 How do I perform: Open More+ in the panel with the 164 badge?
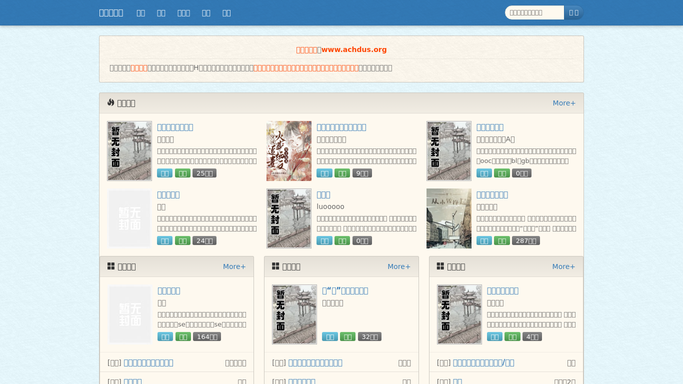(234, 266)
